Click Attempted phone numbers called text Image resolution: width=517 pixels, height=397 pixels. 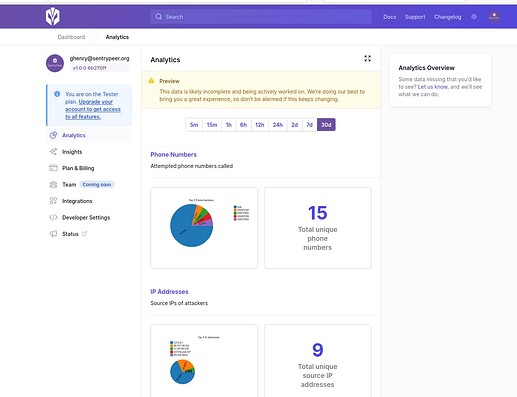click(192, 166)
